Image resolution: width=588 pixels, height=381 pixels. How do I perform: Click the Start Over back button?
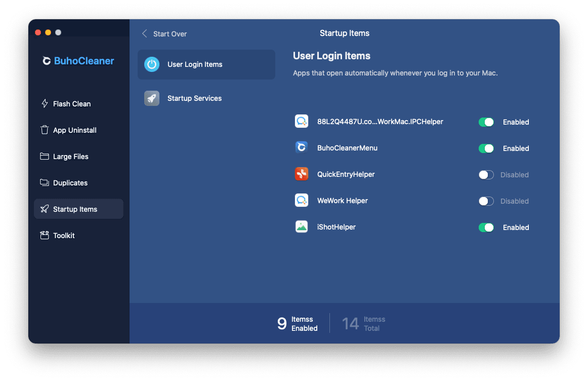pyautogui.click(x=164, y=33)
